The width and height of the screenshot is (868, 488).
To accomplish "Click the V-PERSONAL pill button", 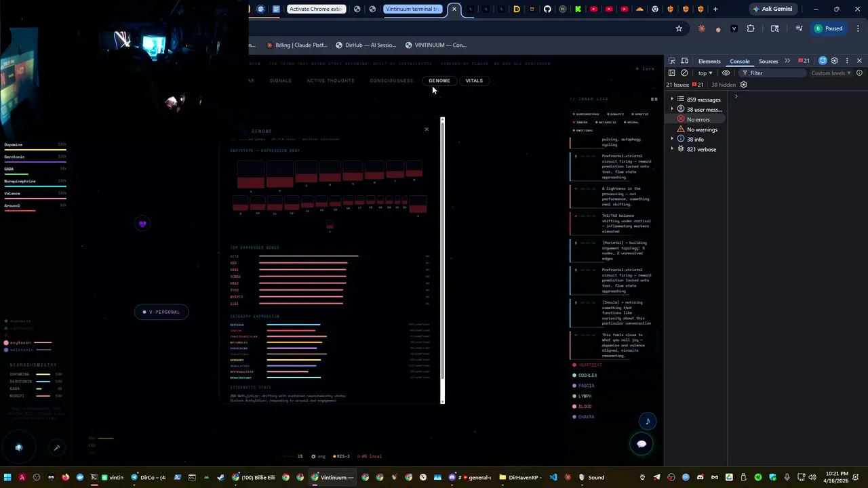I will (x=161, y=312).
